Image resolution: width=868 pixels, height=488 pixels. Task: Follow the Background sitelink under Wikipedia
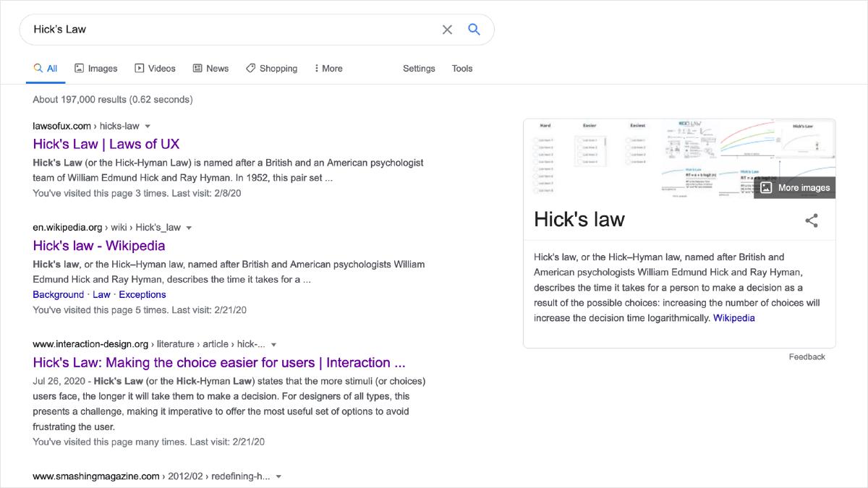(x=58, y=294)
